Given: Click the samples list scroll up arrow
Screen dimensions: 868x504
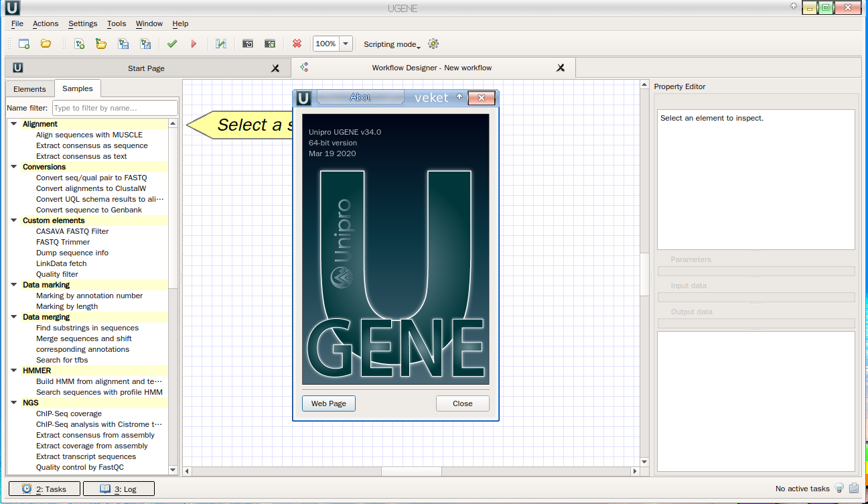Looking at the screenshot, I should coord(173,123).
